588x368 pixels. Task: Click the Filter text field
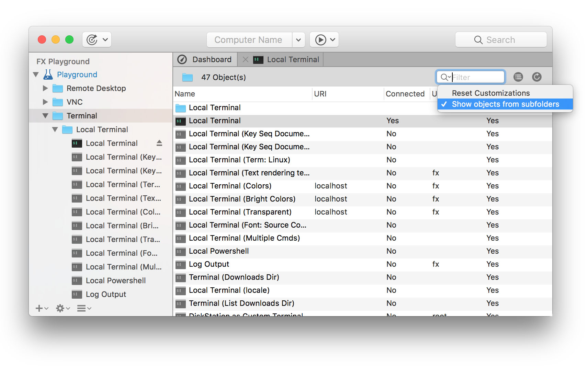[477, 77]
